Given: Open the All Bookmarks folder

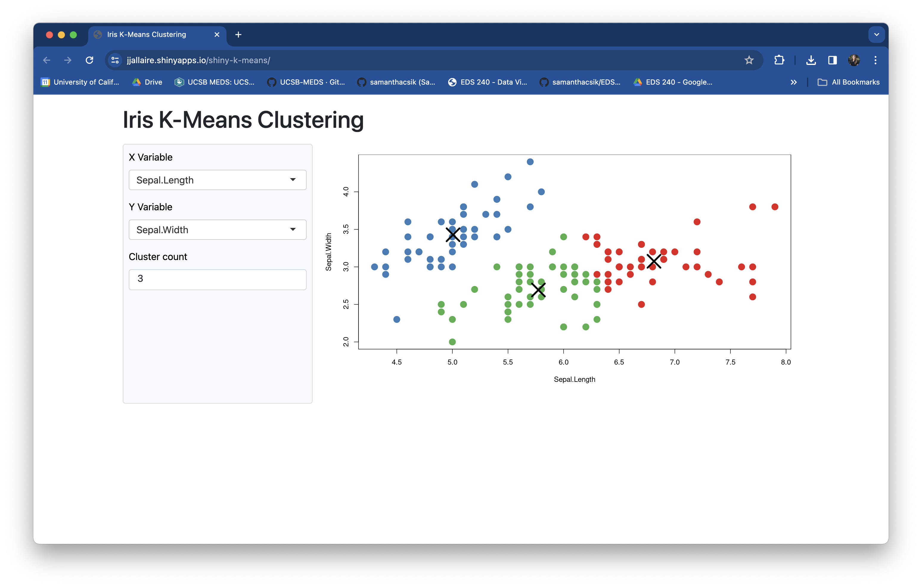Looking at the screenshot, I should (x=849, y=82).
